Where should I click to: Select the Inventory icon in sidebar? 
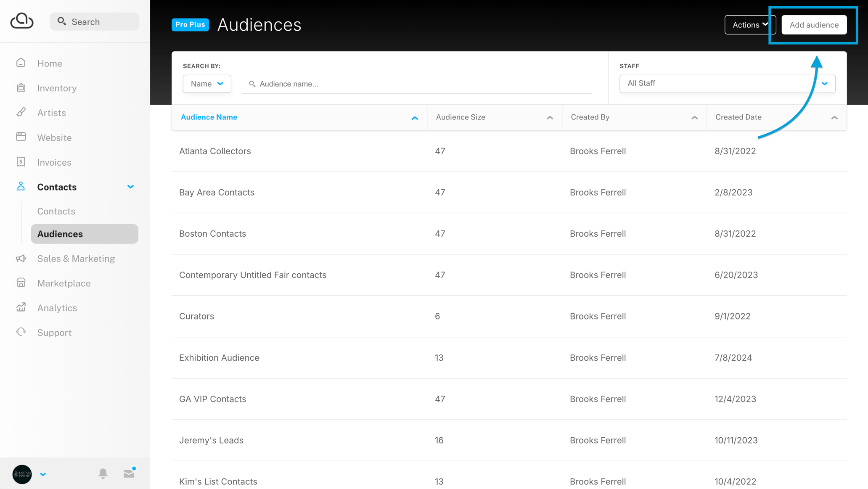tap(21, 88)
